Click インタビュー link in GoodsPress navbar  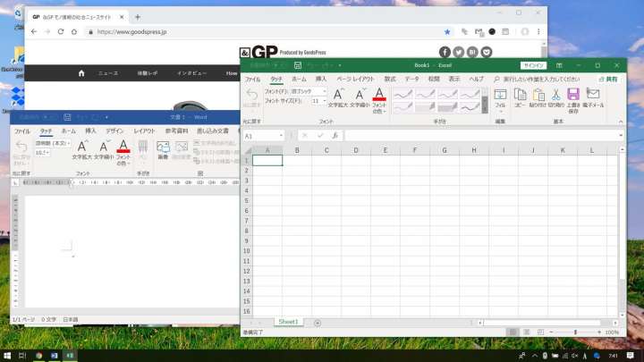[x=191, y=73]
